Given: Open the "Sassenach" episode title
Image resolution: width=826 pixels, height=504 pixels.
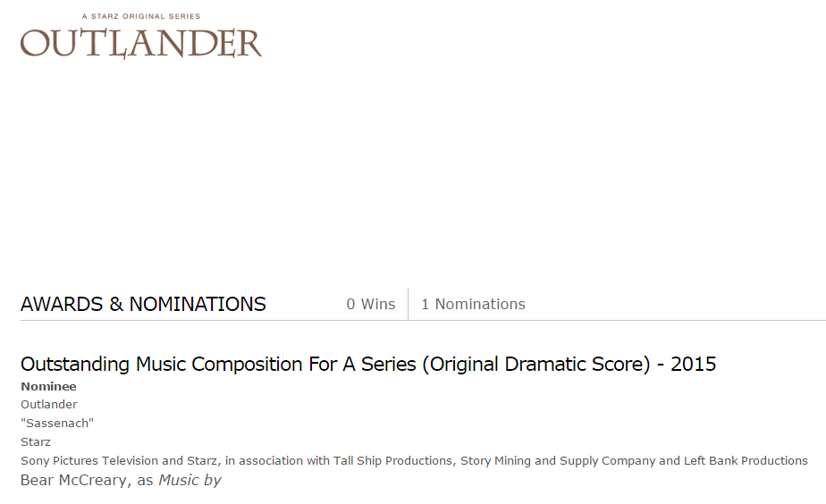Looking at the screenshot, I should [x=57, y=423].
